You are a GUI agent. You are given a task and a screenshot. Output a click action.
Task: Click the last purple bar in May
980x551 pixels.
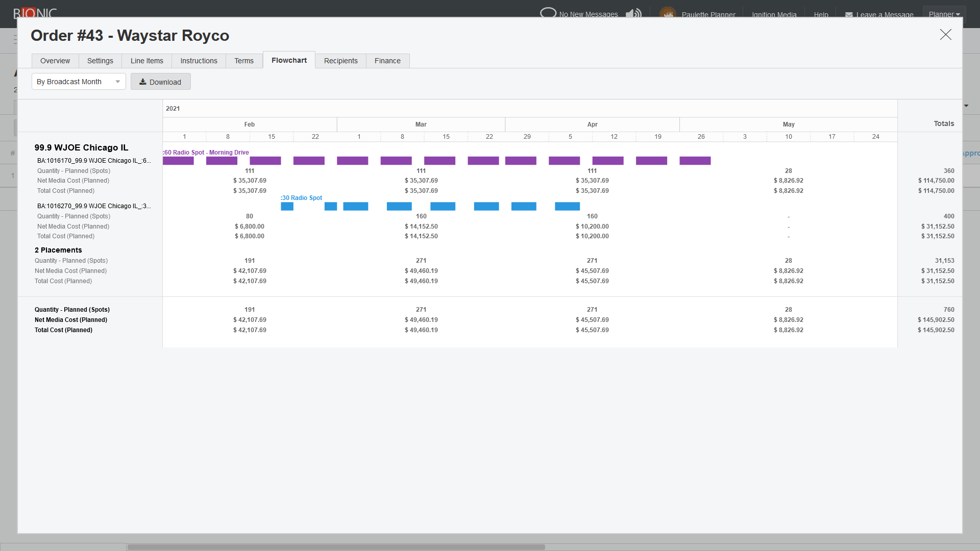(x=695, y=161)
